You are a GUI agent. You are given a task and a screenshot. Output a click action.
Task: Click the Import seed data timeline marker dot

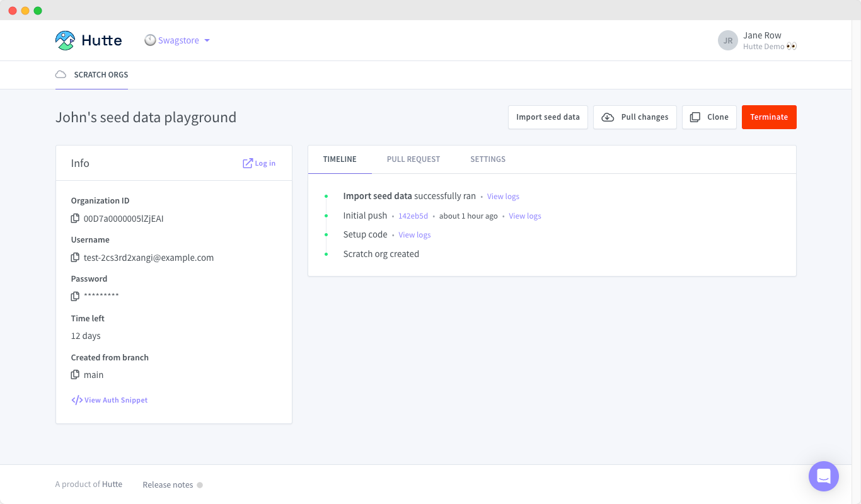pyautogui.click(x=326, y=197)
